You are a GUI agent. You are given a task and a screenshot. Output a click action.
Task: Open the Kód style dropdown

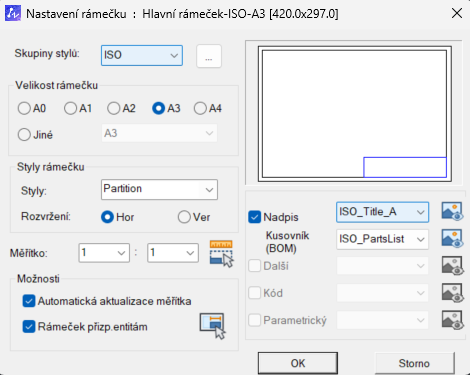tap(382, 293)
